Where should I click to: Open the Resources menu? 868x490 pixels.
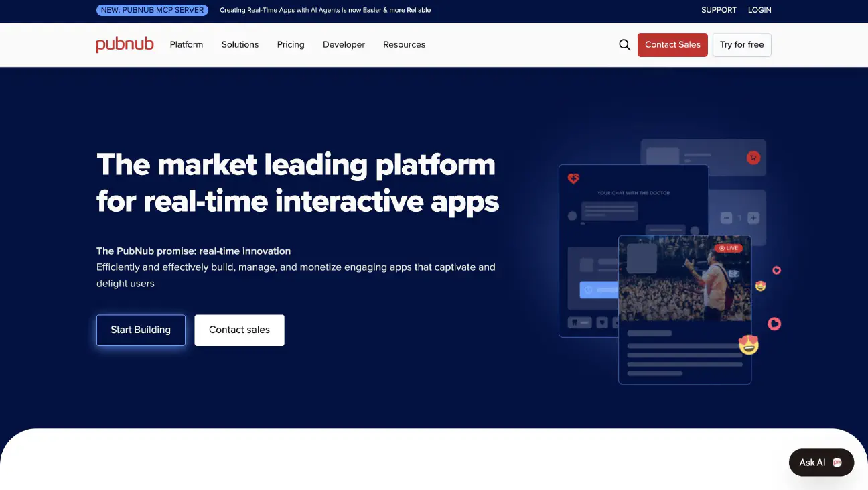(x=404, y=45)
